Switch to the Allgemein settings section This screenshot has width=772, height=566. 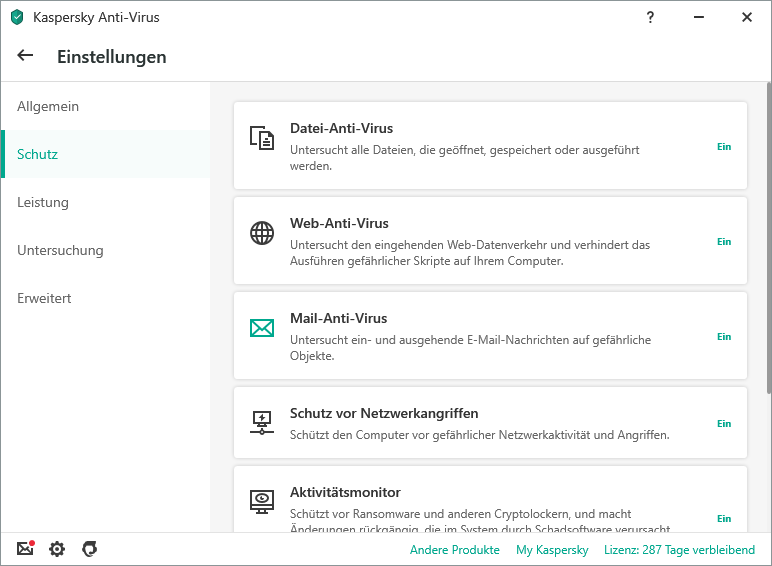click(48, 107)
